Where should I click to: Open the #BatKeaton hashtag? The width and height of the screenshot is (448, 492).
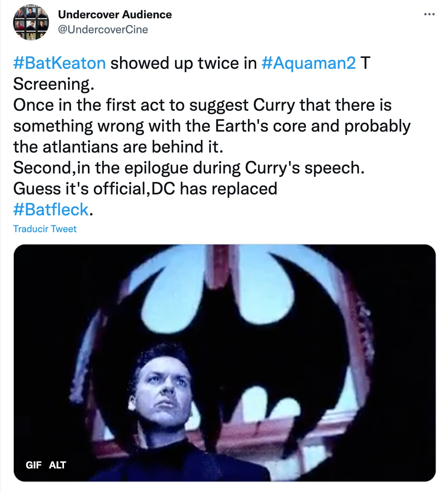[x=59, y=63]
